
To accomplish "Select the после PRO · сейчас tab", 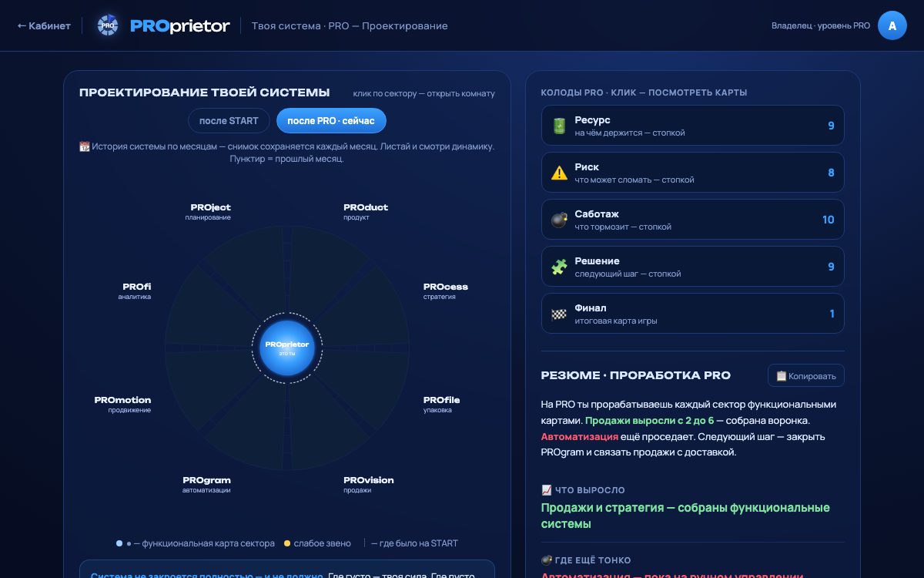I will pyautogui.click(x=331, y=121).
